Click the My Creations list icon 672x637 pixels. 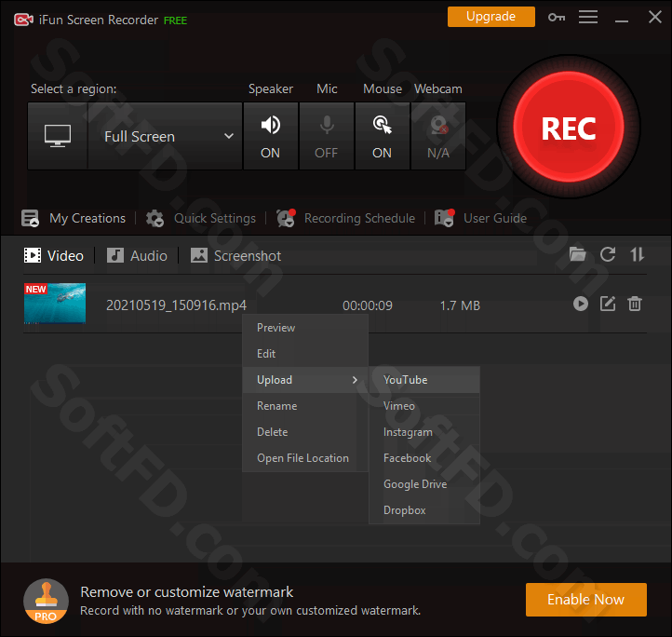[31, 218]
